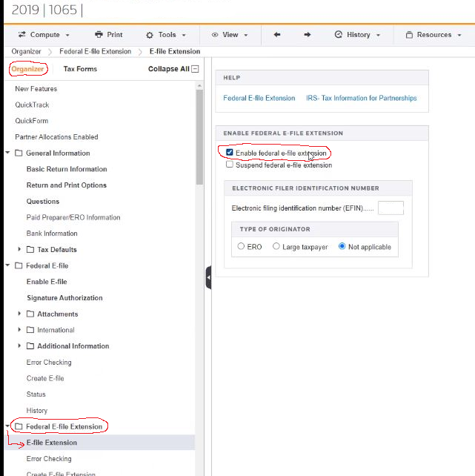
Task: Open Paid Preparer/ERO Information
Action: (73, 217)
